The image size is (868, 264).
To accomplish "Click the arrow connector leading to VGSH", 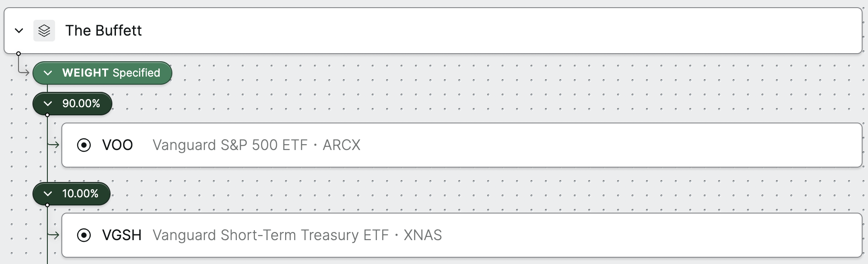I will click(x=54, y=235).
